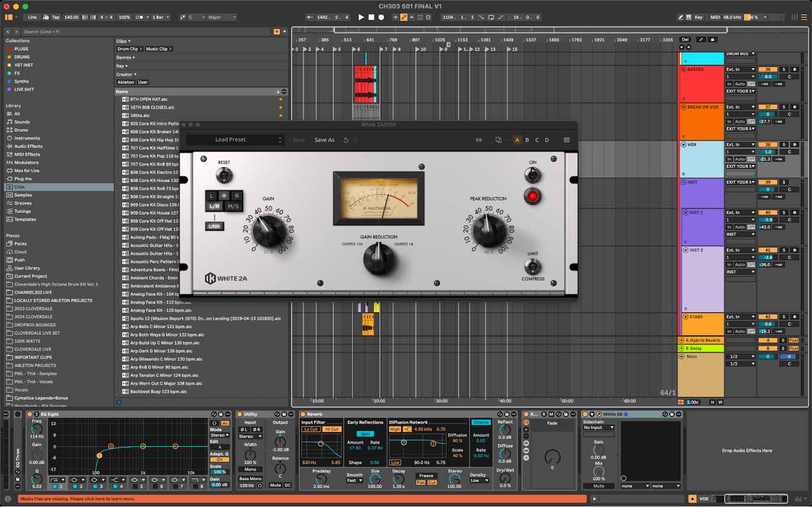Image resolution: width=812 pixels, height=507 pixels.
Task: Select filter band 4 node in EQ Eight
Action: pos(175,446)
